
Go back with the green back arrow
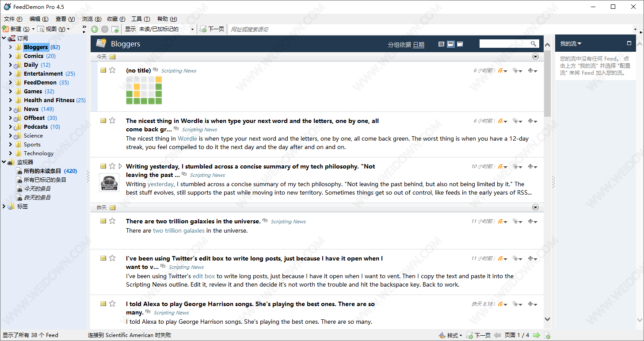[95, 29]
